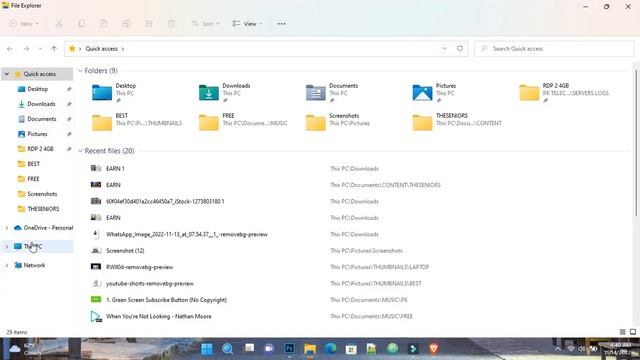
Task: Select the Desktop folder tile
Action: tap(114, 93)
